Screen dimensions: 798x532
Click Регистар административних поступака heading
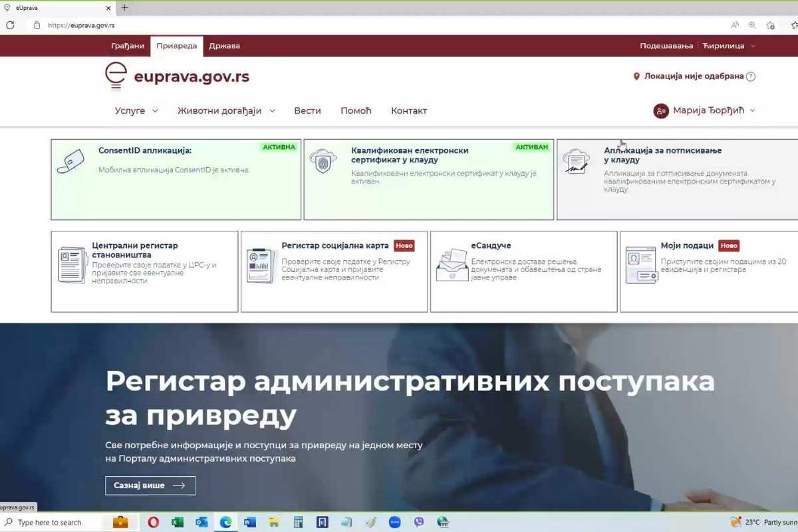(x=410, y=398)
